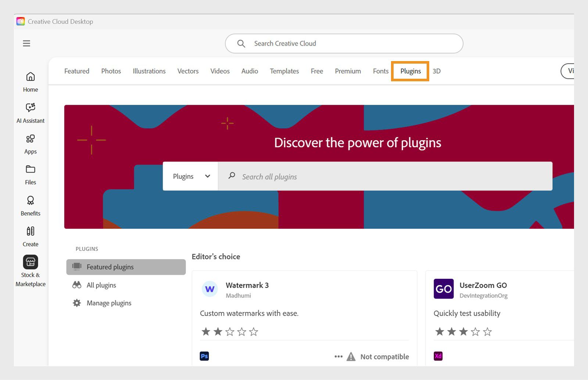Open the Apps section icon
The height and width of the screenshot is (380, 588).
point(31,139)
